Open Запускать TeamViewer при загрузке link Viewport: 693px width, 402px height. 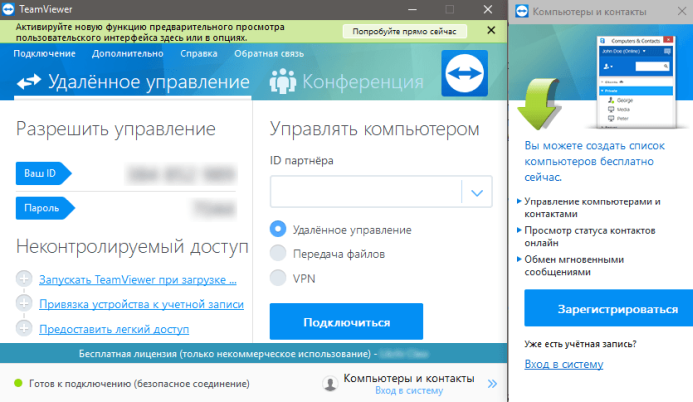click(137, 280)
